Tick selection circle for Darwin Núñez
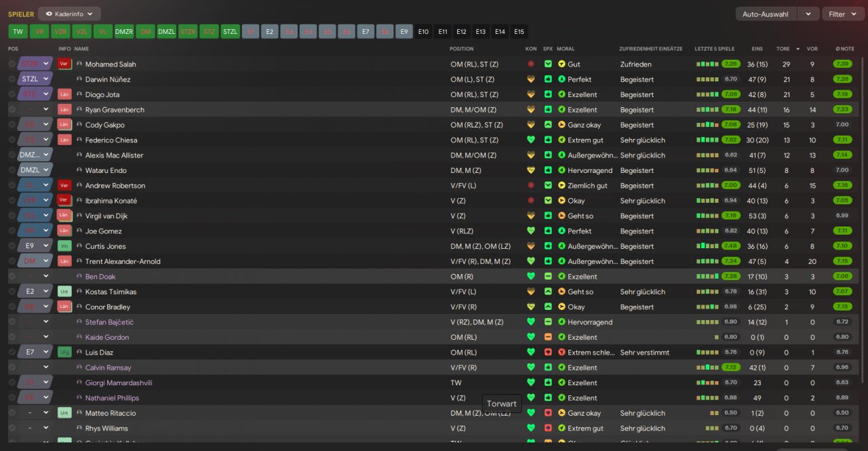This screenshot has height=451, width=868. (x=12, y=79)
